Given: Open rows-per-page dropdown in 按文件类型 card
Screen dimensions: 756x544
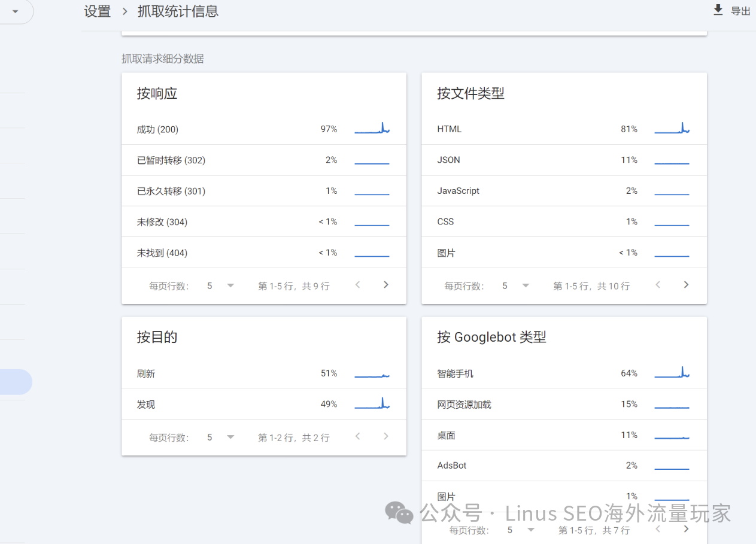Looking at the screenshot, I should (515, 286).
